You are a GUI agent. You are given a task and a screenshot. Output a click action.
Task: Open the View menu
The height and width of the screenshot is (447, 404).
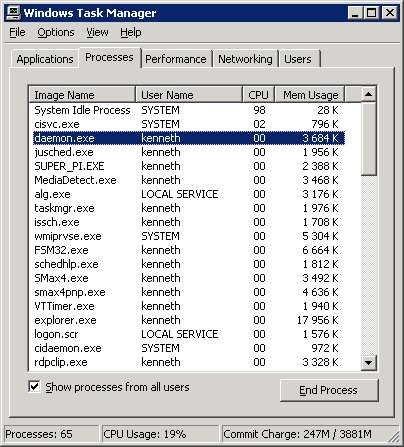tap(97, 32)
